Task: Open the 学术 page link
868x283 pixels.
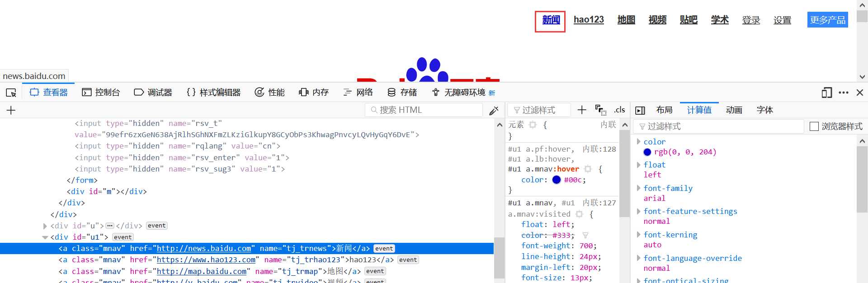Action: click(x=720, y=20)
